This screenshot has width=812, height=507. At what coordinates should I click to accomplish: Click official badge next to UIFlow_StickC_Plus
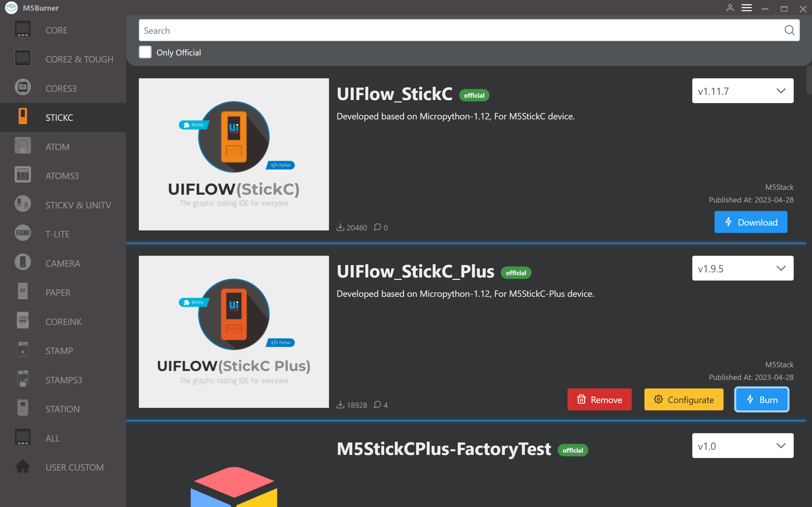tap(516, 273)
